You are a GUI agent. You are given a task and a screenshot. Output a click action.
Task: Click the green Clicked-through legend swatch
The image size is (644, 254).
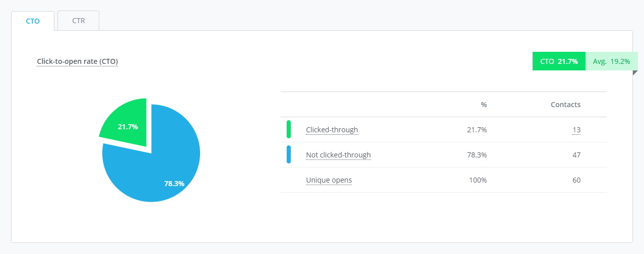tap(289, 129)
